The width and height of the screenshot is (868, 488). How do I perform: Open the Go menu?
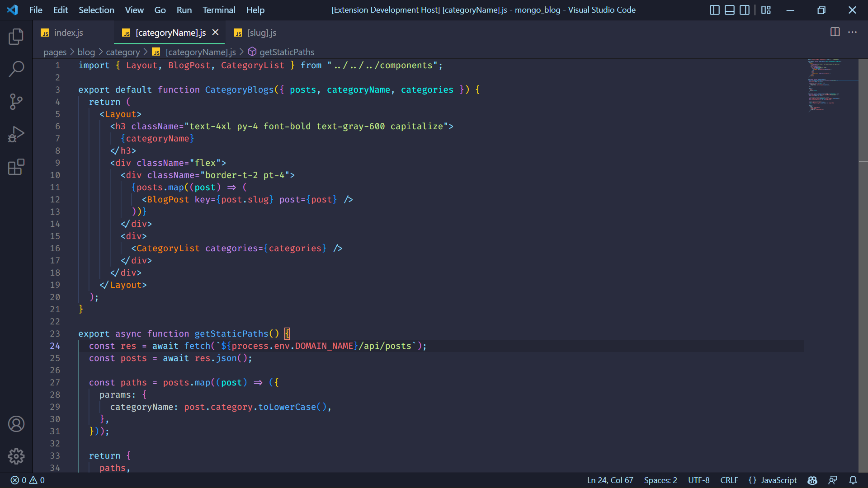[160, 10]
